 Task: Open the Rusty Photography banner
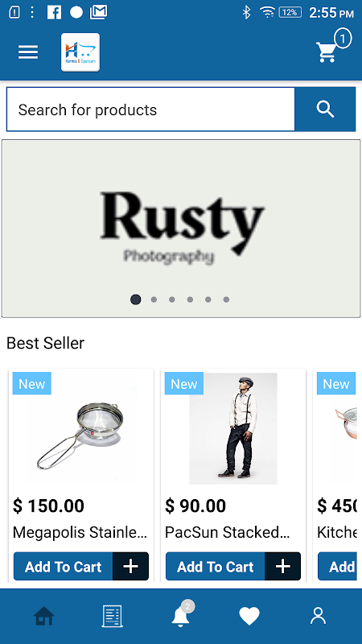[x=181, y=229]
